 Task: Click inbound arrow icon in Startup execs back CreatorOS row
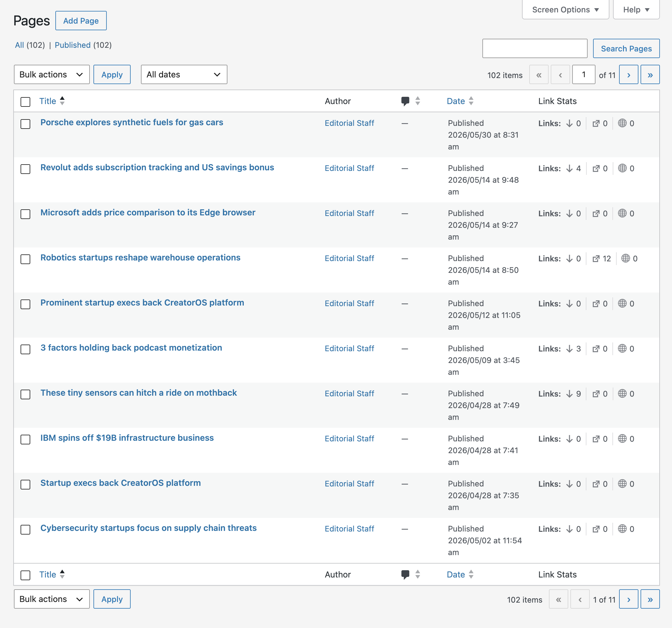[569, 484]
